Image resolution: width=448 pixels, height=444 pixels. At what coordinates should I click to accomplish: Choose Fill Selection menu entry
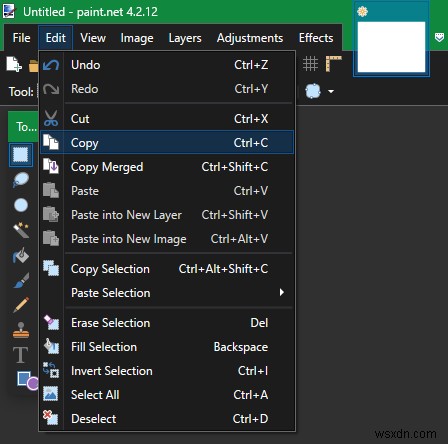(167, 347)
